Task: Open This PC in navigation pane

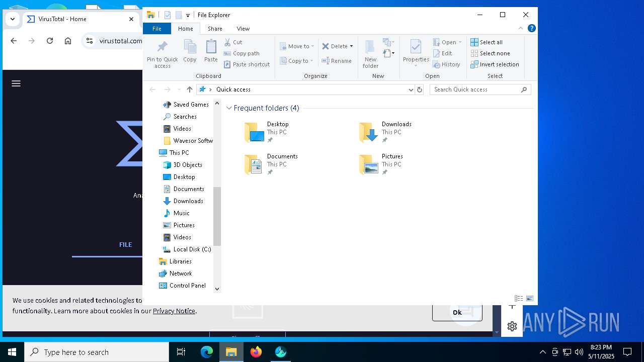Action: (179, 153)
